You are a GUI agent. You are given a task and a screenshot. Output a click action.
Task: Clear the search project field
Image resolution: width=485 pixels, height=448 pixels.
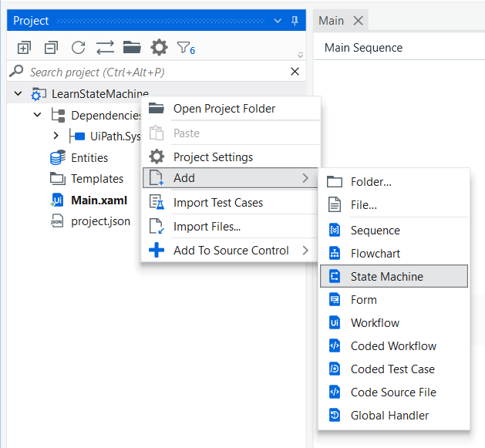point(295,72)
